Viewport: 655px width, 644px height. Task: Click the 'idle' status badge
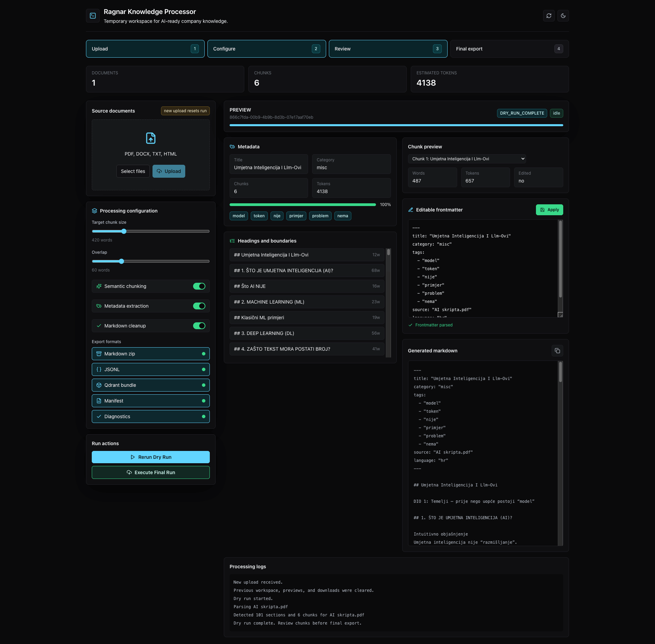click(556, 113)
